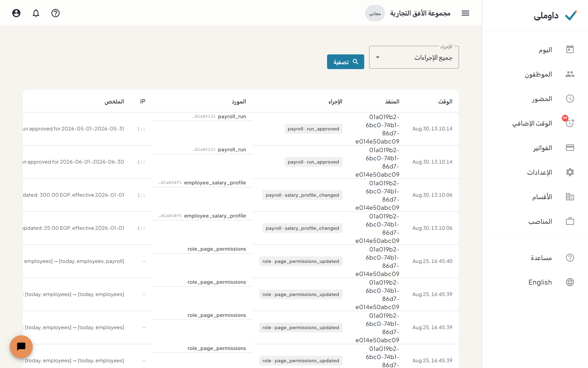
Task: Click the magnifier icon in تصفية button
Action: coord(355,62)
